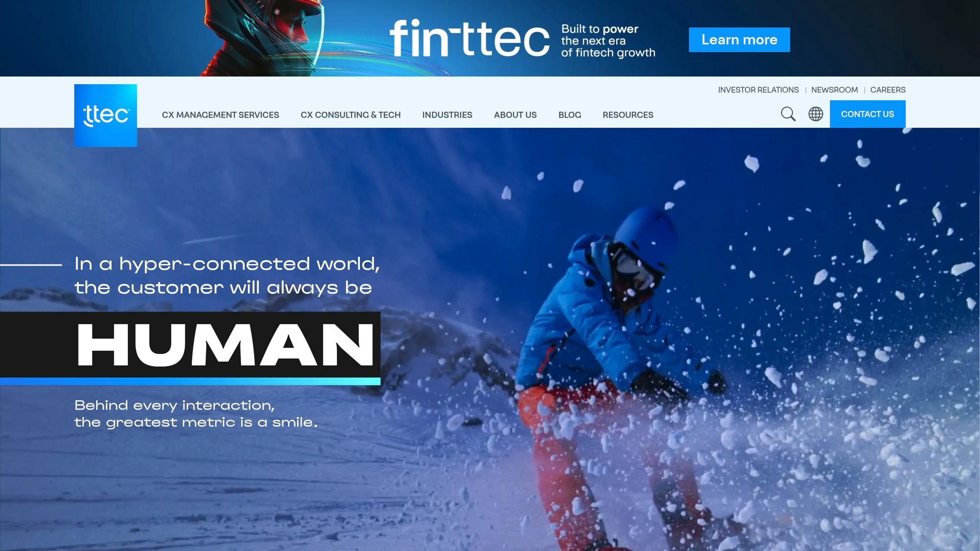Open site search with the magnifier icon
The width and height of the screenshot is (980, 551).
(788, 114)
